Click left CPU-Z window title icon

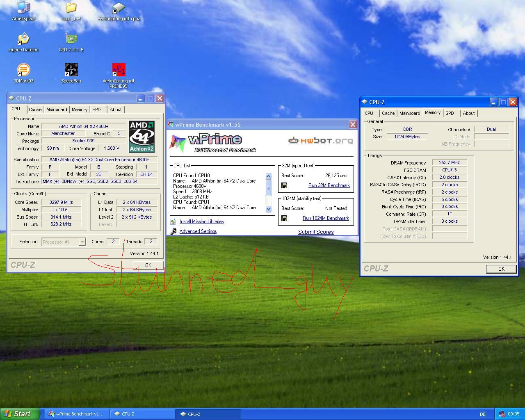(11, 98)
